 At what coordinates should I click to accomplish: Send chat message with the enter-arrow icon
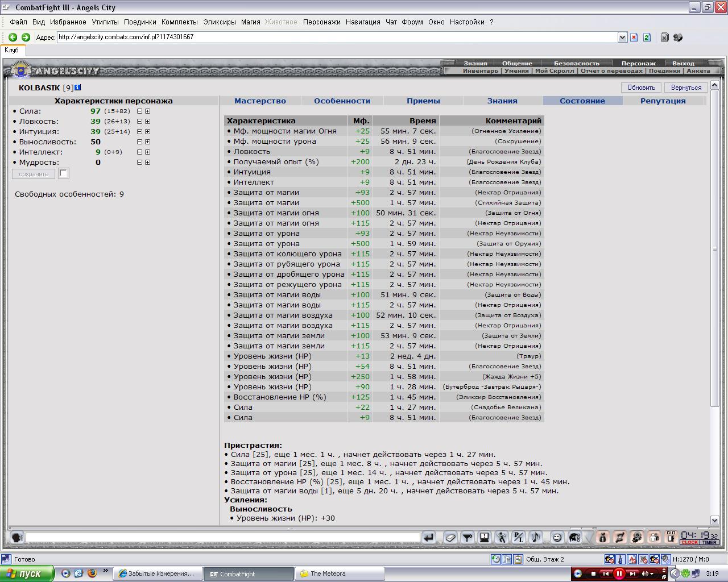429,537
